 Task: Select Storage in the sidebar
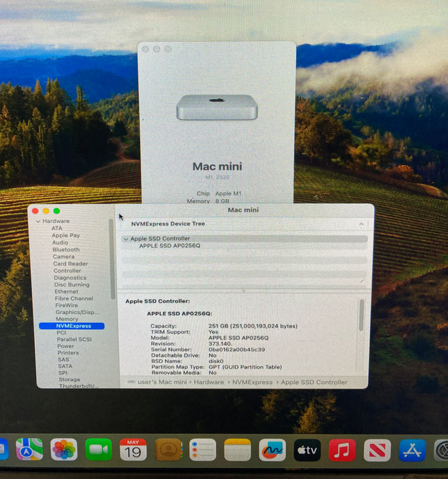[x=69, y=379]
